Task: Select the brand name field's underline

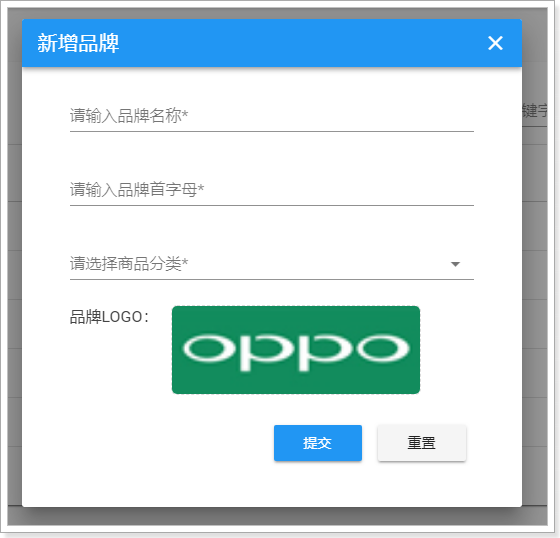Action: (x=272, y=131)
